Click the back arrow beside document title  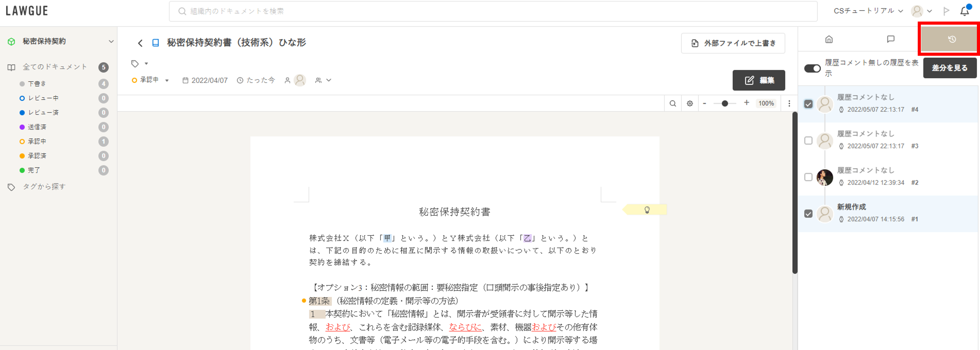coord(140,43)
